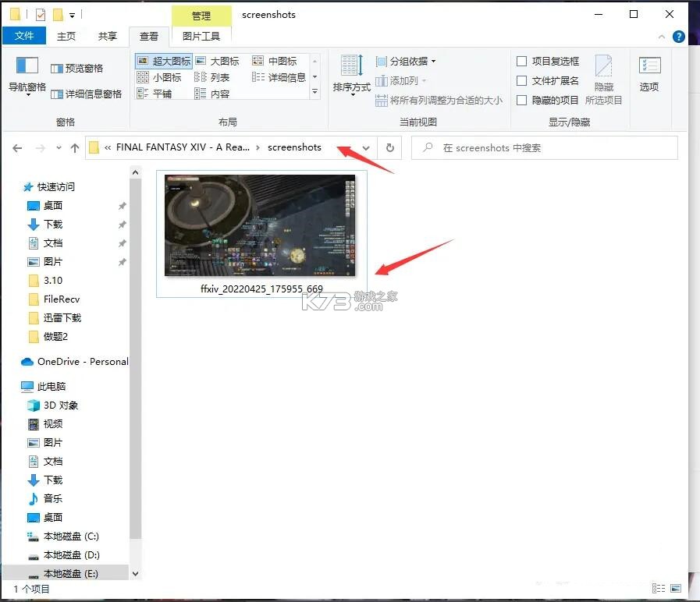
Task: Enable Hidden items (隐藏的项目) checkbox
Action: pos(547,100)
